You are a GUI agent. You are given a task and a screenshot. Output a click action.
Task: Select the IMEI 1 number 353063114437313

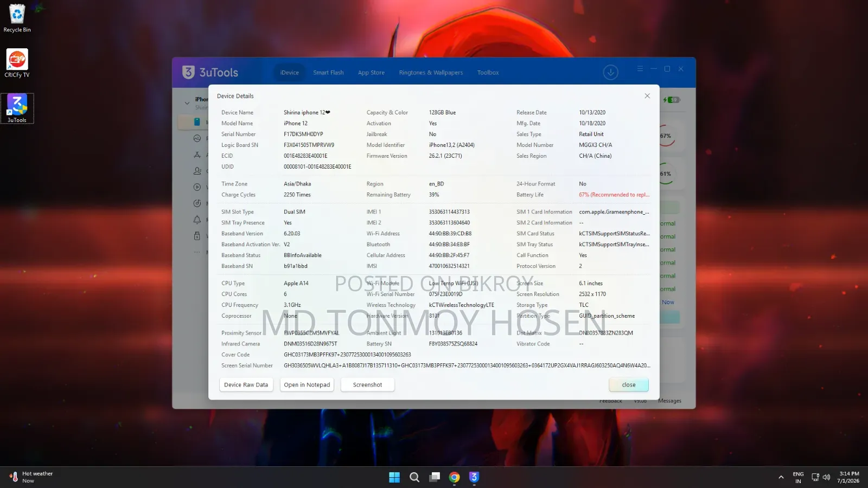449,212
